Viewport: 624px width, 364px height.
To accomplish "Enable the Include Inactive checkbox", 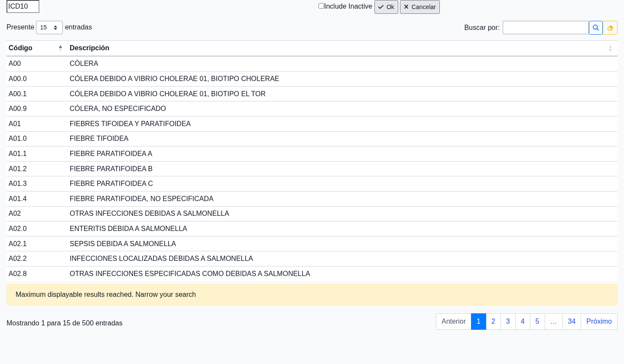I will [321, 6].
